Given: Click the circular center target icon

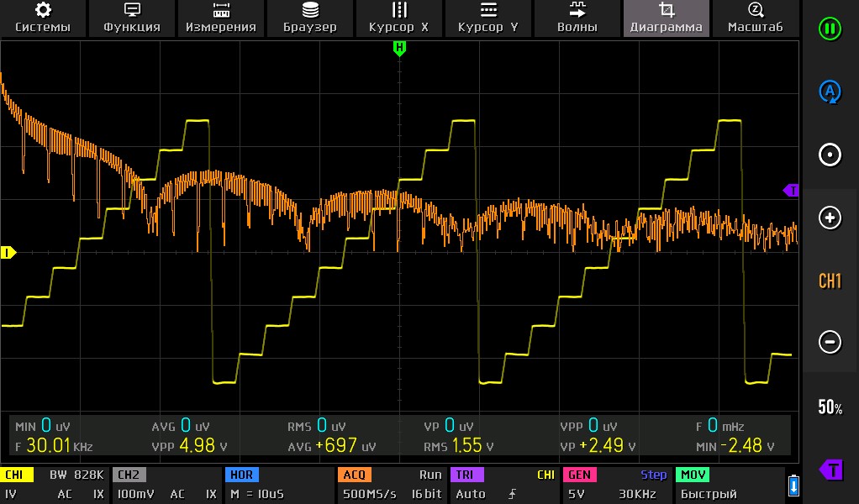Looking at the screenshot, I should point(830,155).
